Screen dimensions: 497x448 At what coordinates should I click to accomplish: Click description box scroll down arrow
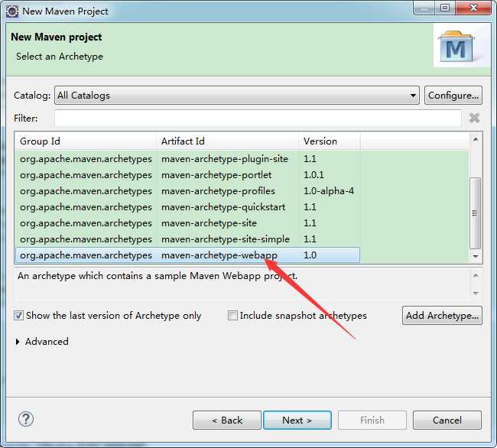click(476, 293)
